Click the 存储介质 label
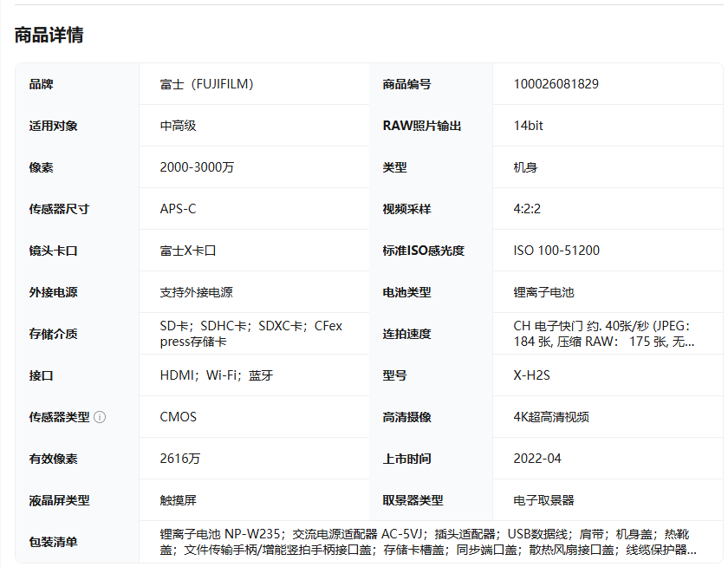 pyautogui.click(x=53, y=334)
